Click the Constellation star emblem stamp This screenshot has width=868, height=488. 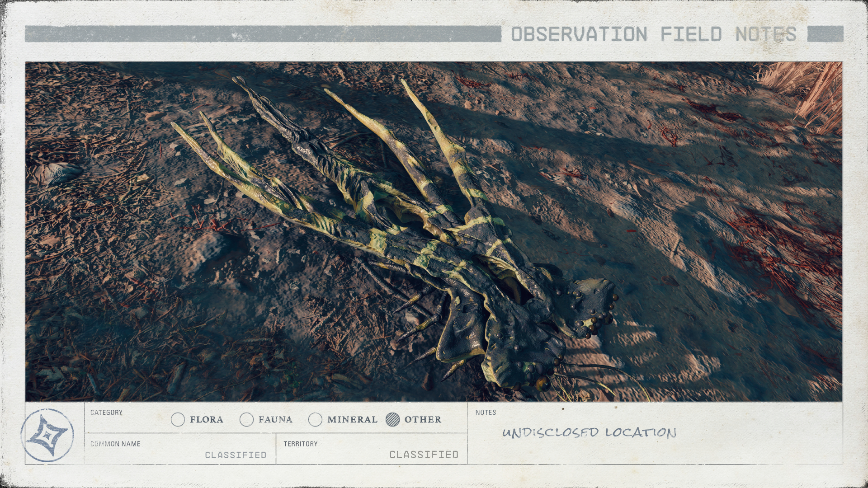pos(47,435)
